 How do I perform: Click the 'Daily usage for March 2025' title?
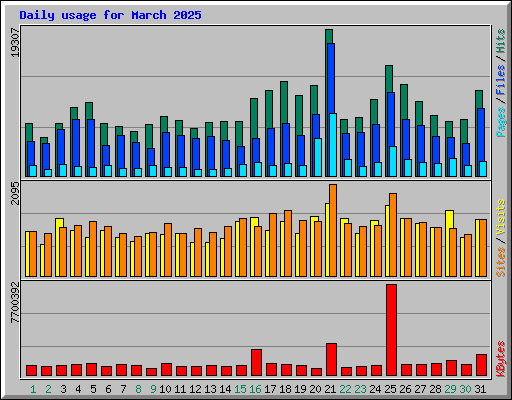[x=110, y=15]
